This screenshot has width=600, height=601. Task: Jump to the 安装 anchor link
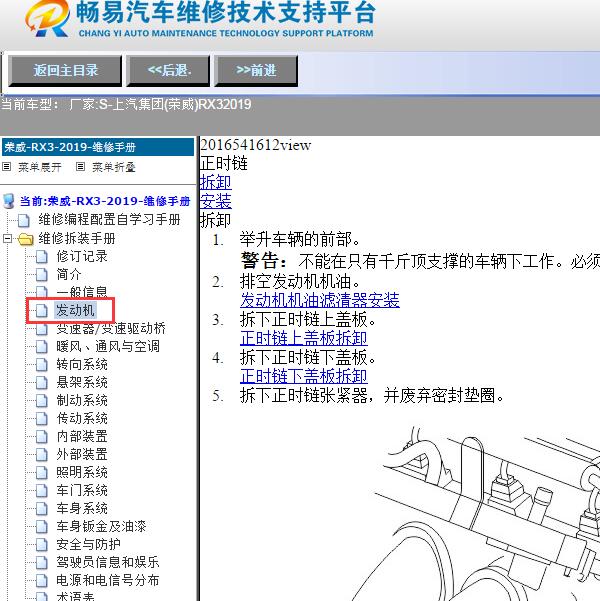tap(215, 201)
